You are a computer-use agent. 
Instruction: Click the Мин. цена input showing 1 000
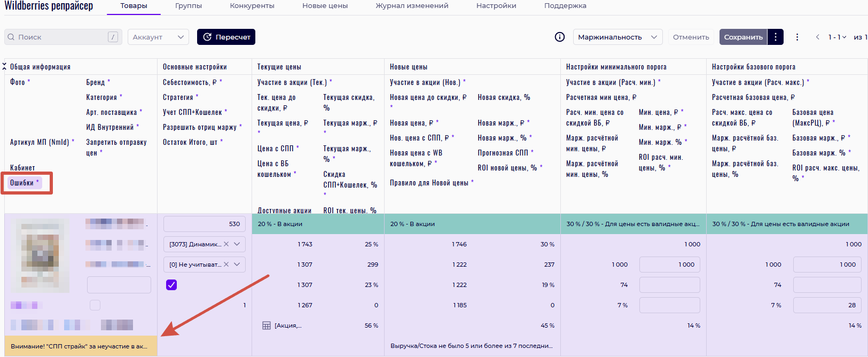(x=670, y=265)
